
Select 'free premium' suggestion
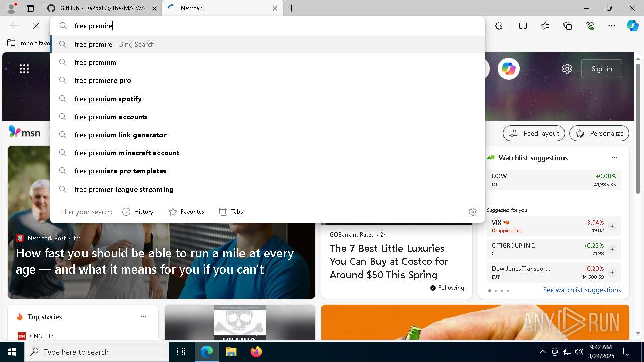(x=267, y=62)
